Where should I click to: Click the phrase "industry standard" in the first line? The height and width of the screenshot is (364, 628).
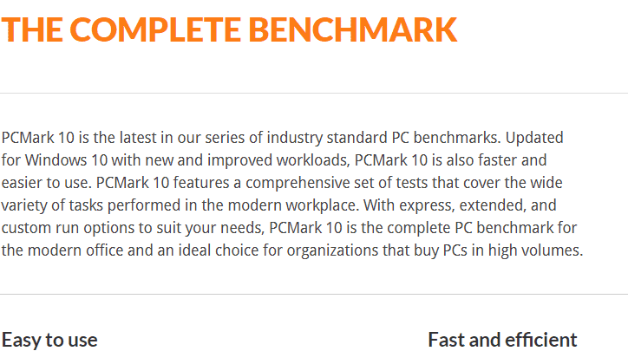[x=328, y=139]
